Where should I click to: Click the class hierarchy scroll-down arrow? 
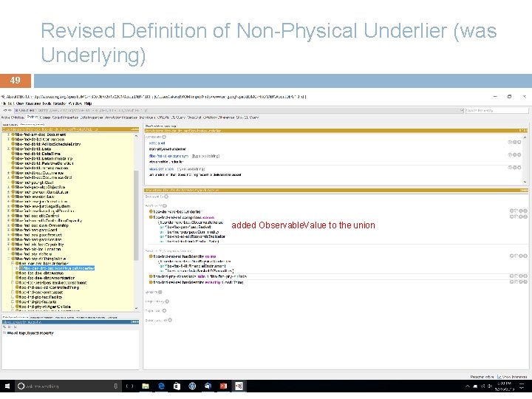[137, 308]
